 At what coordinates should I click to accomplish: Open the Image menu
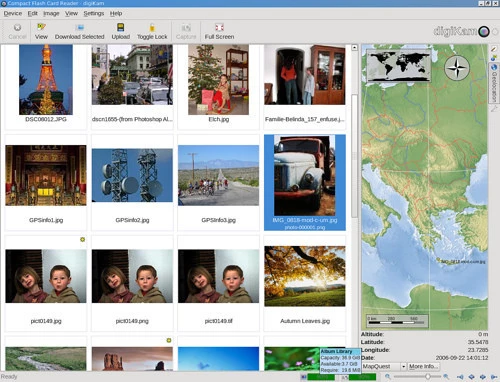tap(51, 13)
